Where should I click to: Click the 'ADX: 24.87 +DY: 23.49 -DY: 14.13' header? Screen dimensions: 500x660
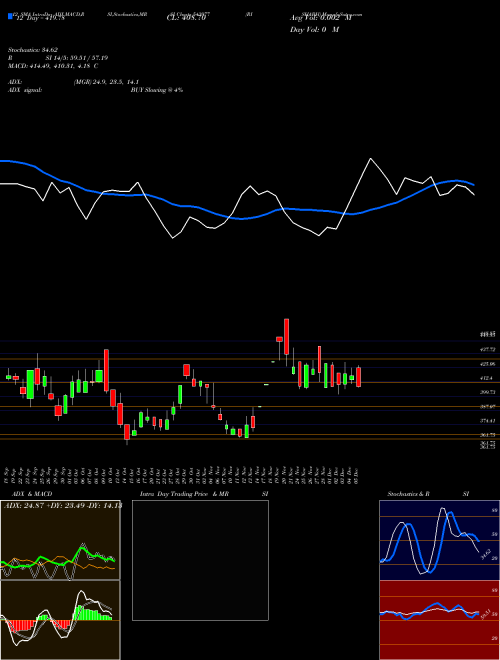point(62,506)
